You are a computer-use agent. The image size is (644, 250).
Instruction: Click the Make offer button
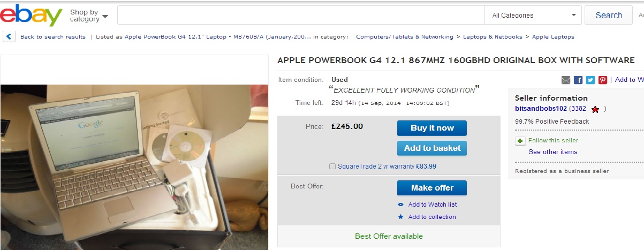pos(432,188)
